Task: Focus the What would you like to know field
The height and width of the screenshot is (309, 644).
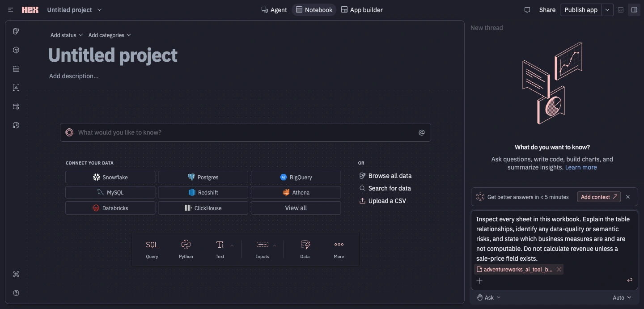Action: click(x=246, y=132)
